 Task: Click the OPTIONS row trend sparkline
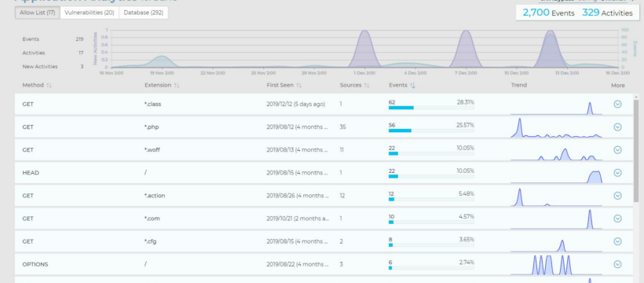557,265
